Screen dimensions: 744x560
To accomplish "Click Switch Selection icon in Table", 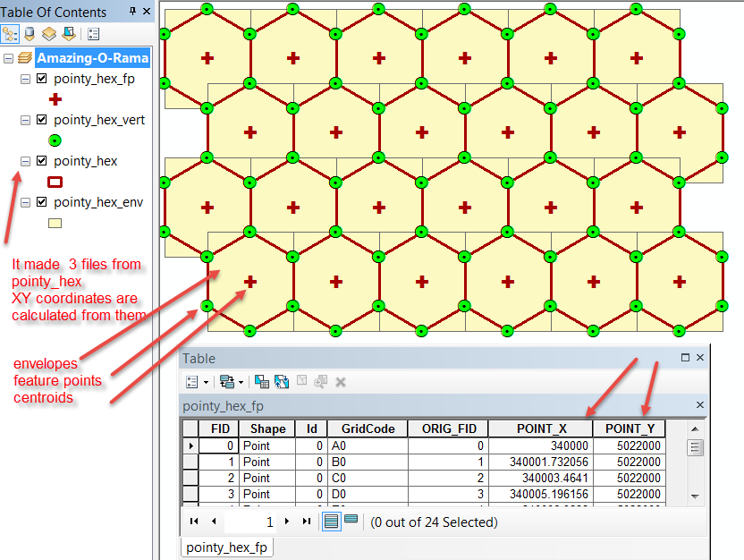I will pyautogui.click(x=282, y=382).
